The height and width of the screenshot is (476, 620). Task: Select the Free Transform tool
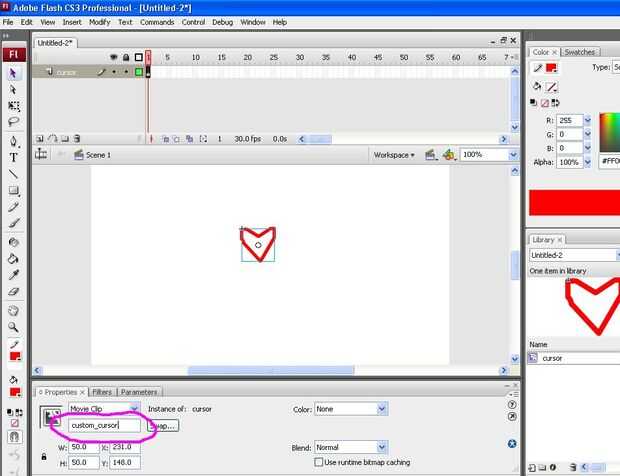point(14,106)
